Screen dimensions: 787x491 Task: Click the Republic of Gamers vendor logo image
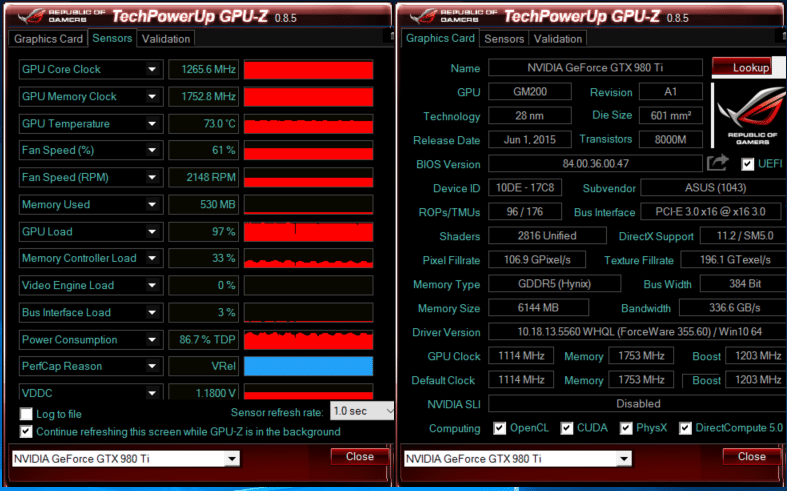pyautogui.click(x=748, y=115)
